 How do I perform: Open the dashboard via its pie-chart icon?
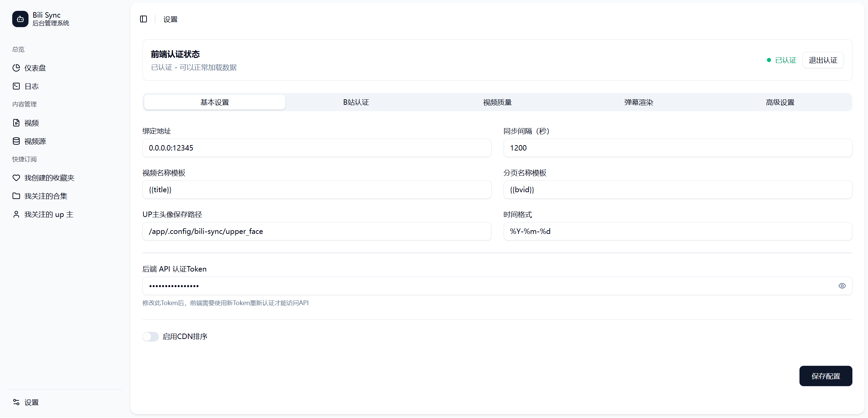click(16, 68)
